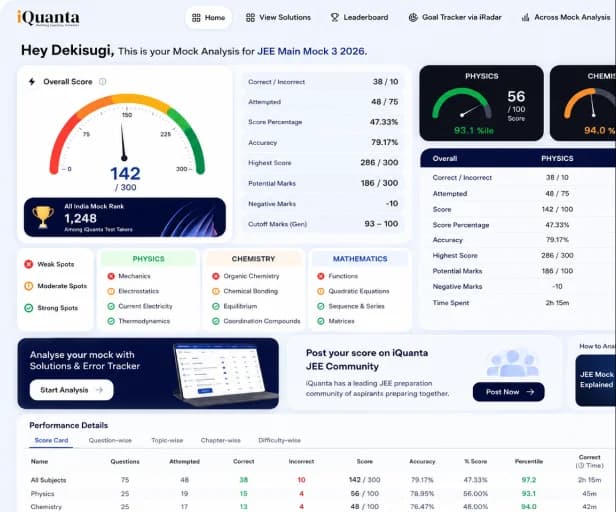The height and width of the screenshot is (512, 616).
Task: Open Goal Tracker via iRadar
Action: click(455, 18)
